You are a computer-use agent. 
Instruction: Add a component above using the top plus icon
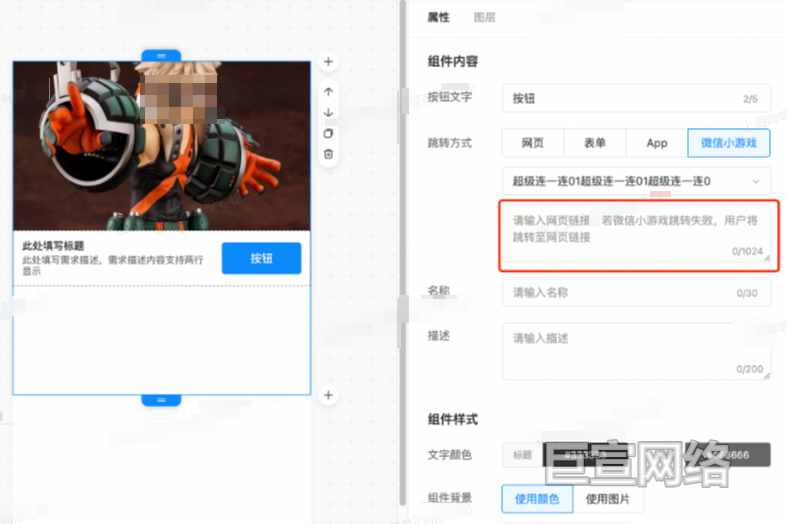click(328, 62)
